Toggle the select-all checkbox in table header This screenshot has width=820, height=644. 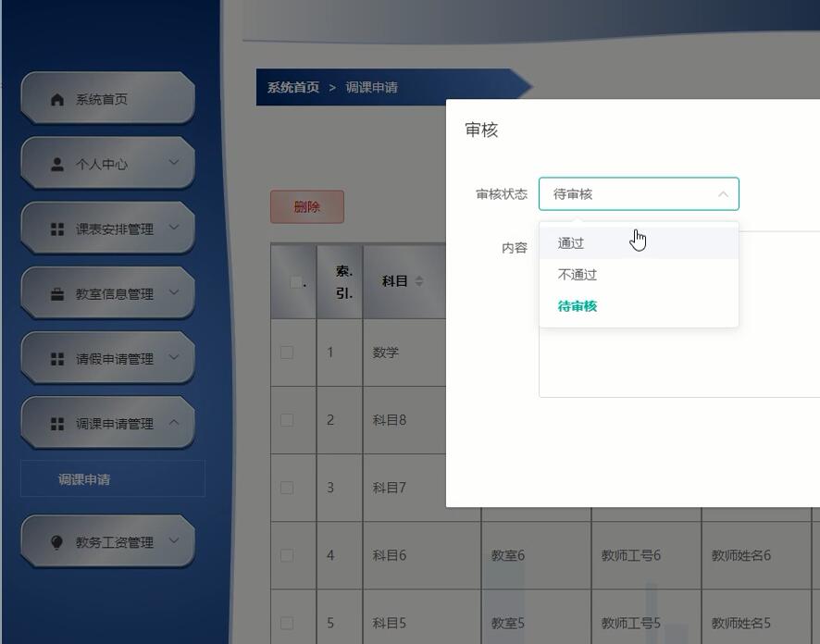pos(296,282)
